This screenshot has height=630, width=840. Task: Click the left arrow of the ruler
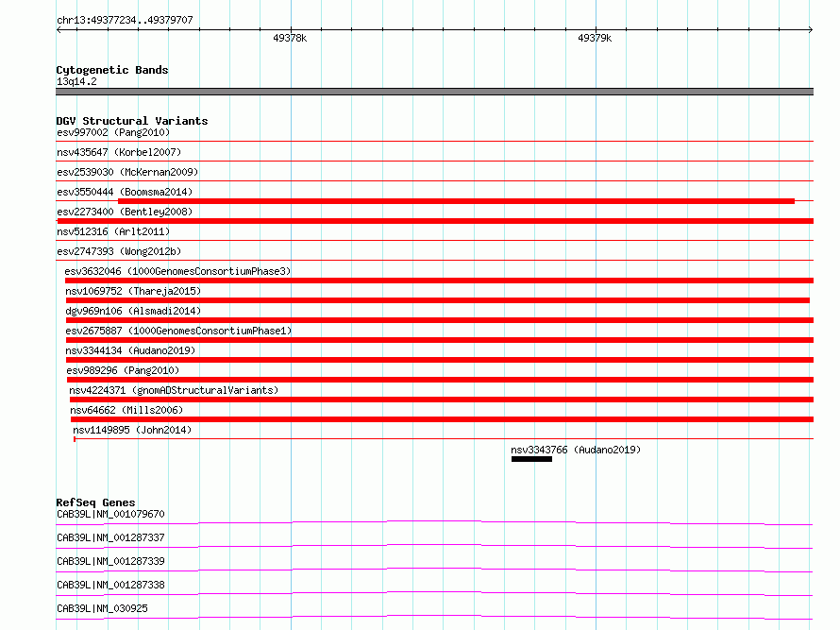[x=59, y=29]
